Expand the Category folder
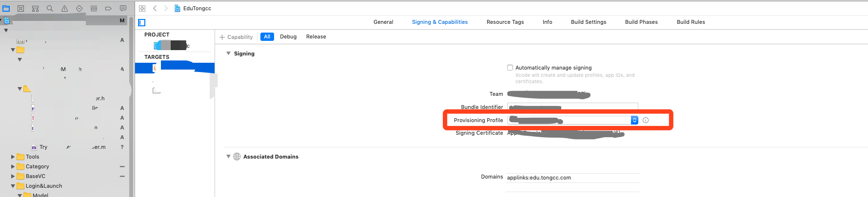The image size is (868, 197). pyautogui.click(x=13, y=166)
